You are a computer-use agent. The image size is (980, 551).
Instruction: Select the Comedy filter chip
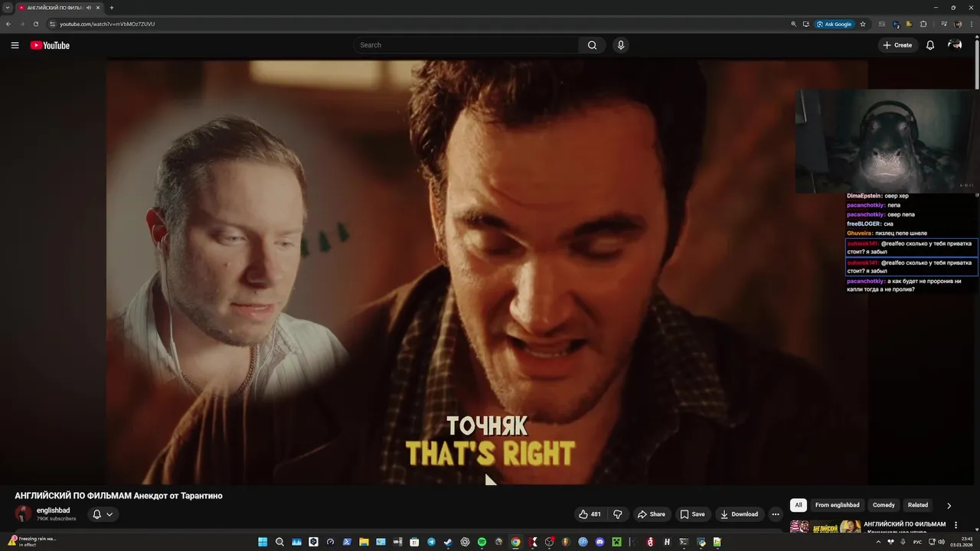pos(884,505)
